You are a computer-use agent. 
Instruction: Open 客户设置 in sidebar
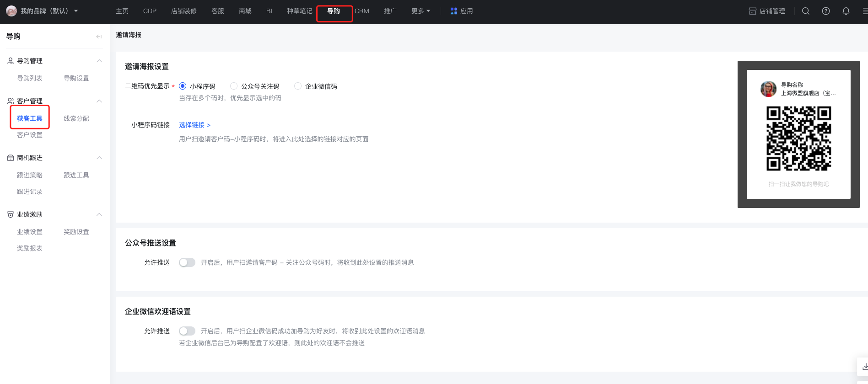[x=30, y=135]
